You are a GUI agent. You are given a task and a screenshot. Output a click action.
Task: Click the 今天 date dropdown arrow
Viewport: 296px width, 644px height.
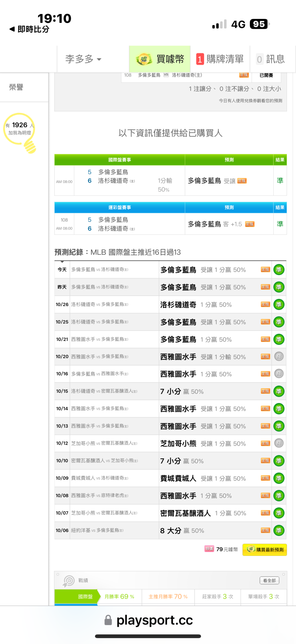pos(62,262)
